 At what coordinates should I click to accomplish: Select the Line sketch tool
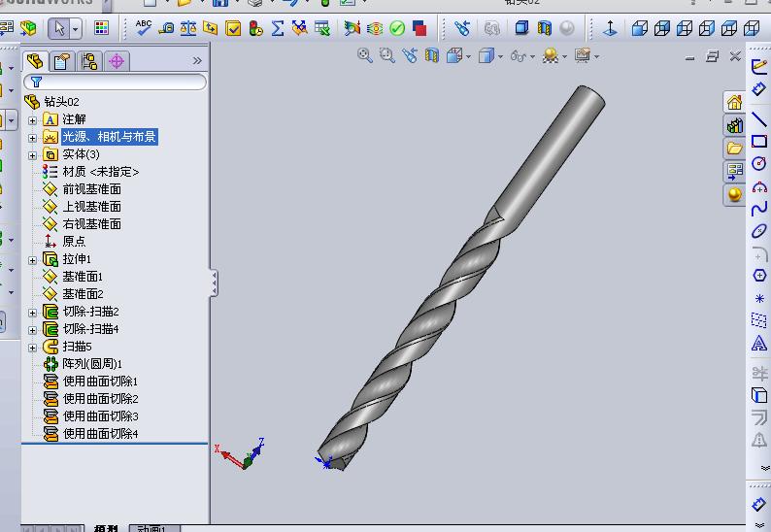[x=759, y=119]
